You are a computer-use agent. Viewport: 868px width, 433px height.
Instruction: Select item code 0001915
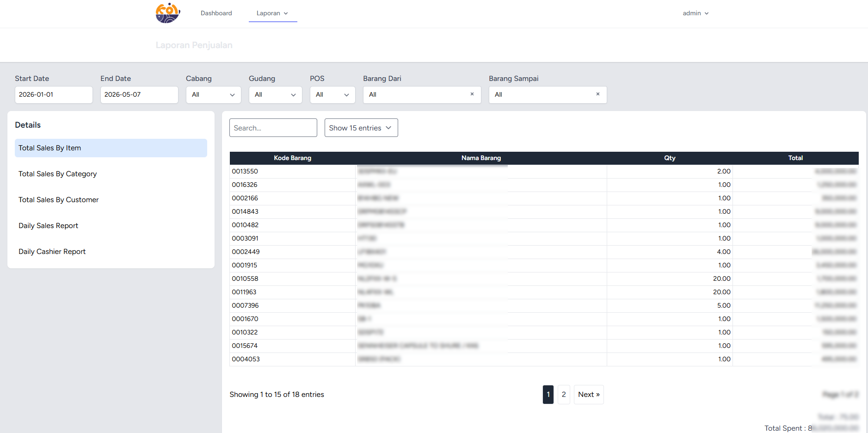tap(244, 265)
